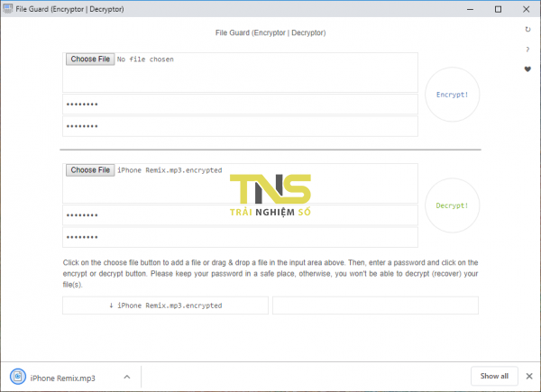The width and height of the screenshot is (541, 392).
Task: Open the help question mark icon
Action: pyautogui.click(x=527, y=50)
